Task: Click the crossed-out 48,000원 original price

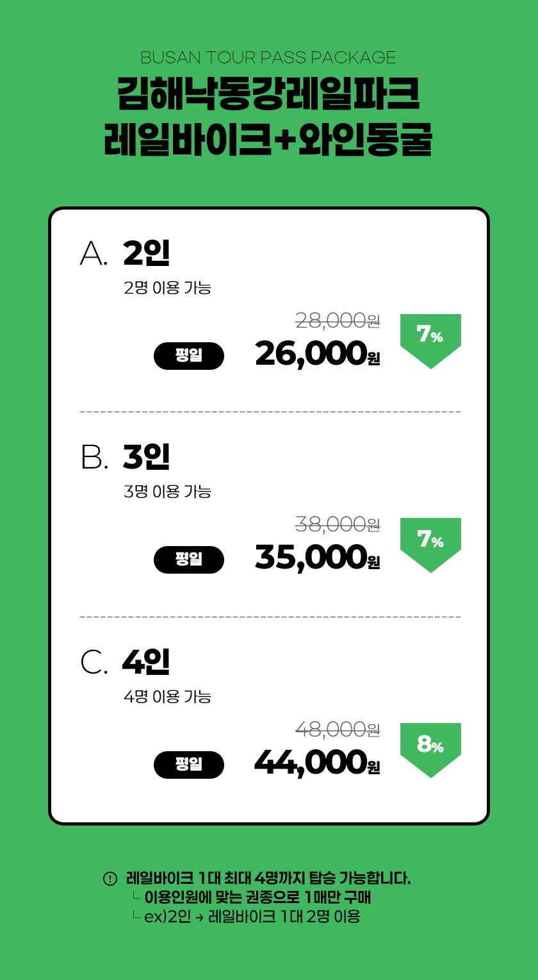Action: (338, 729)
